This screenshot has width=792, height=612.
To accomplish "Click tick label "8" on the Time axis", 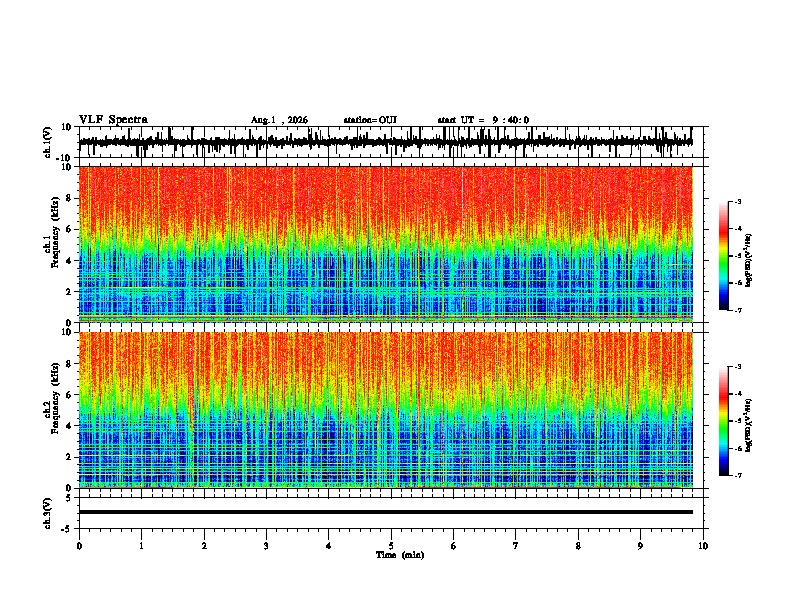I will tap(578, 546).
